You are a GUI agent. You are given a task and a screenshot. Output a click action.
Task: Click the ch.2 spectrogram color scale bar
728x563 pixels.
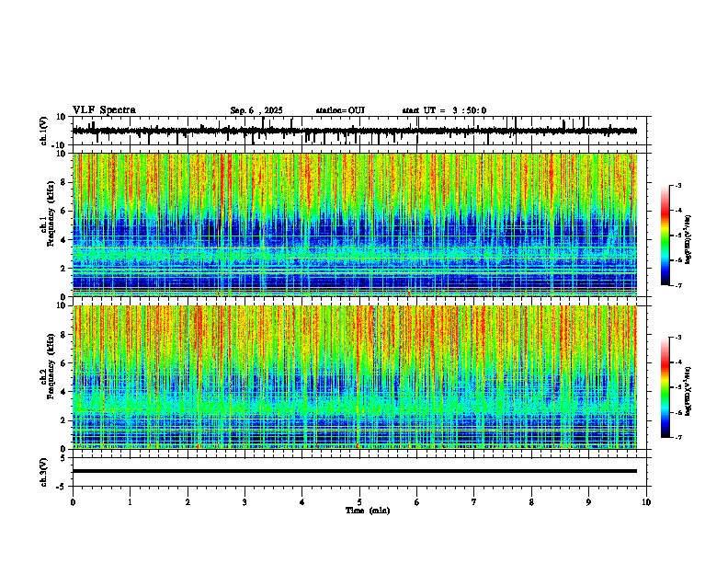(665, 387)
